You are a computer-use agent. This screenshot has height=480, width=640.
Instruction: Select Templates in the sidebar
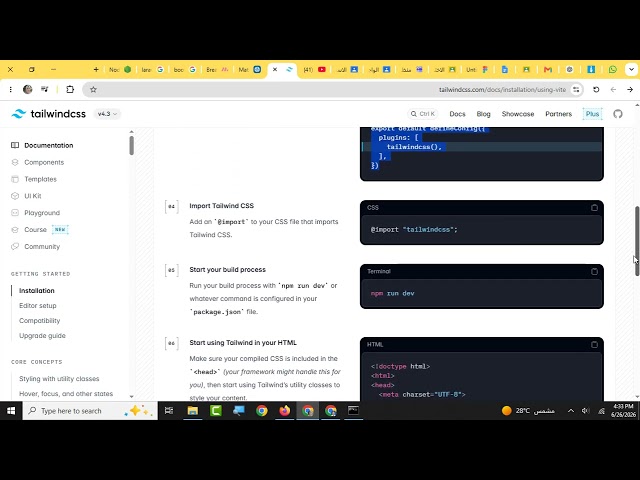pos(34,179)
